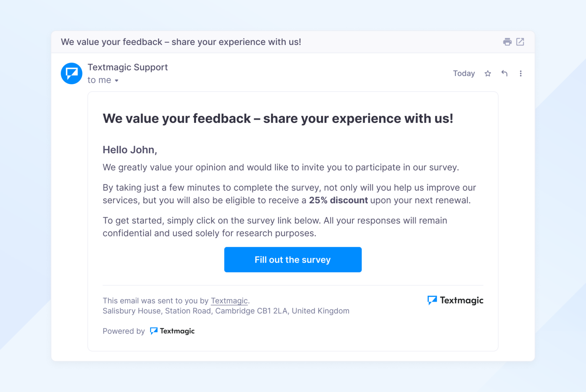
Task: Select the sender name Textmagic Support
Action: [x=127, y=67]
